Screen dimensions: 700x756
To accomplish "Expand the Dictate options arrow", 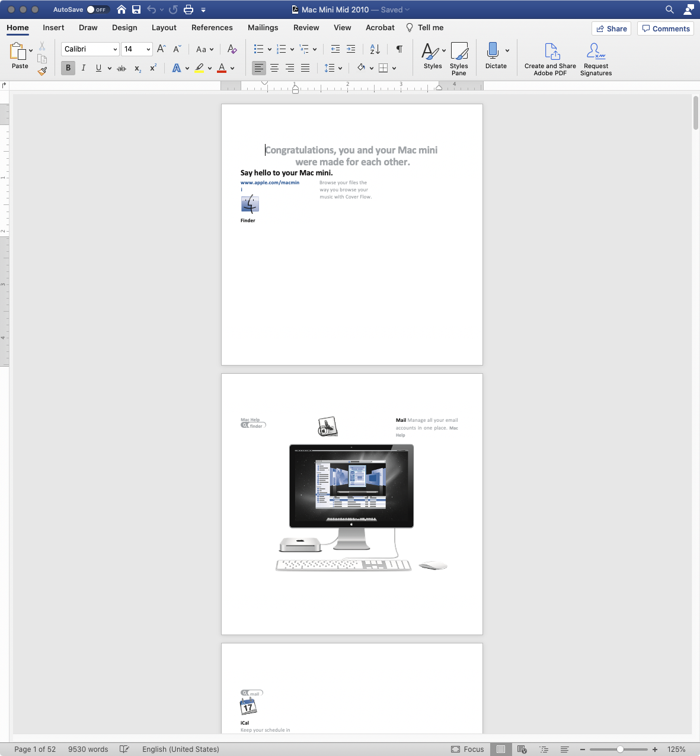I will tap(507, 50).
